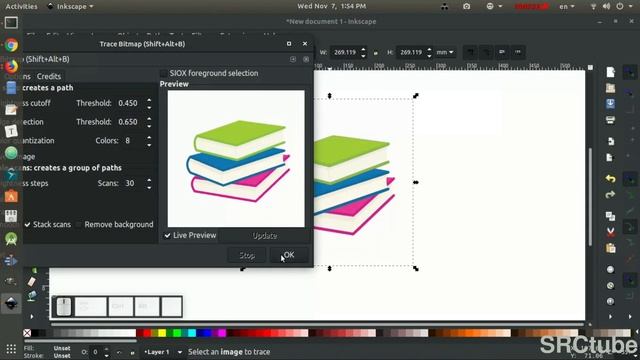This screenshot has width=640, height=360.
Task: Open the Layer 1 dropdown
Action: pyautogui.click(x=163, y=352)
